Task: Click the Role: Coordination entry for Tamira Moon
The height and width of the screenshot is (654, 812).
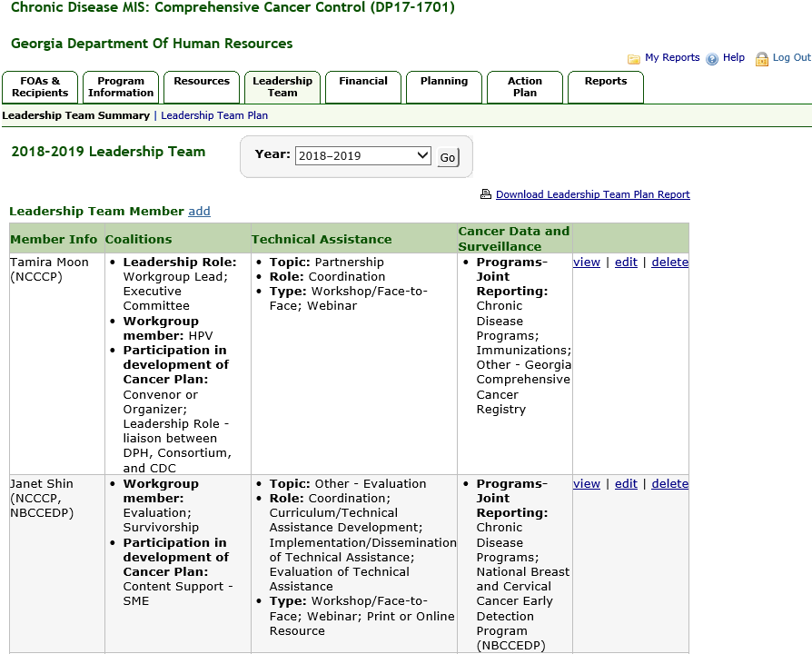Action: (327, 276)
